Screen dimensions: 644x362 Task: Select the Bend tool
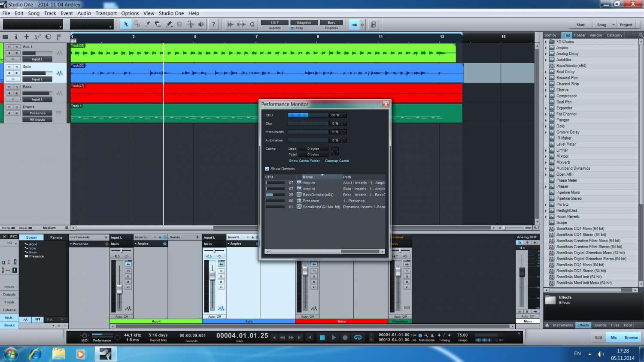click(x=190, y=24)
